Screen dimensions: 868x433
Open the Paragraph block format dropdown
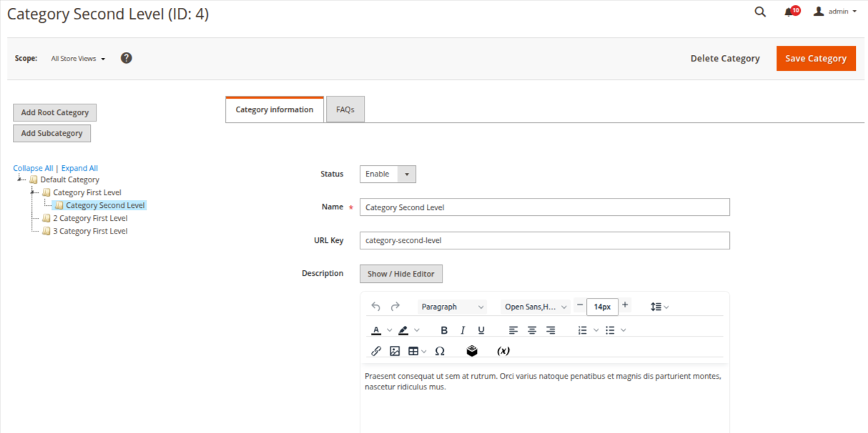452,307
